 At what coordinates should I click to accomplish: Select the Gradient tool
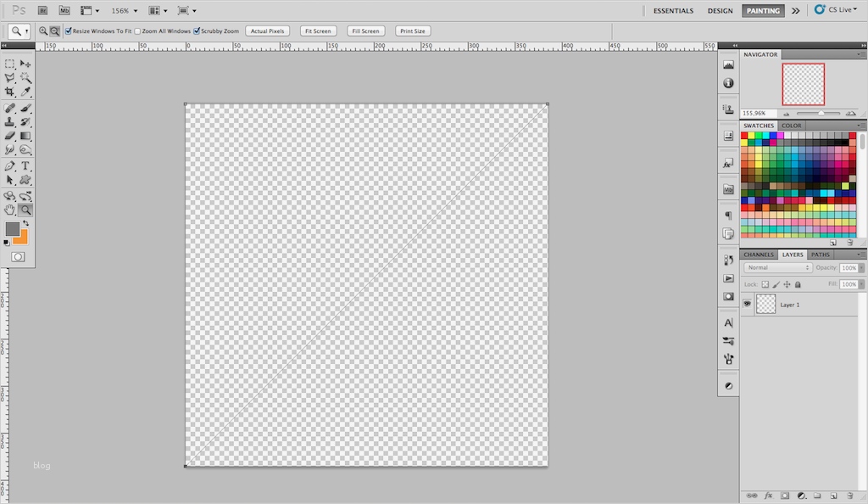coord(25,136)
